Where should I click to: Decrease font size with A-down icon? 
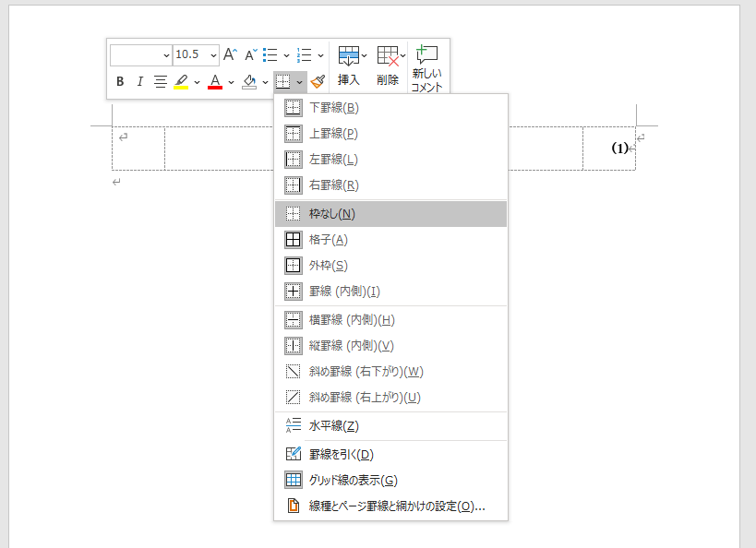[251, 55]
